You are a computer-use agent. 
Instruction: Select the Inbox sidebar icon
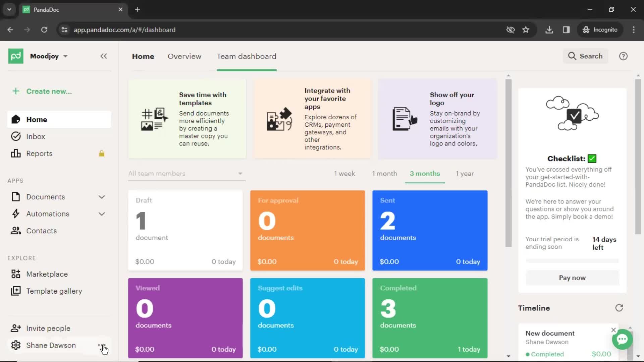pyautogui.click(x=15, y=136)
